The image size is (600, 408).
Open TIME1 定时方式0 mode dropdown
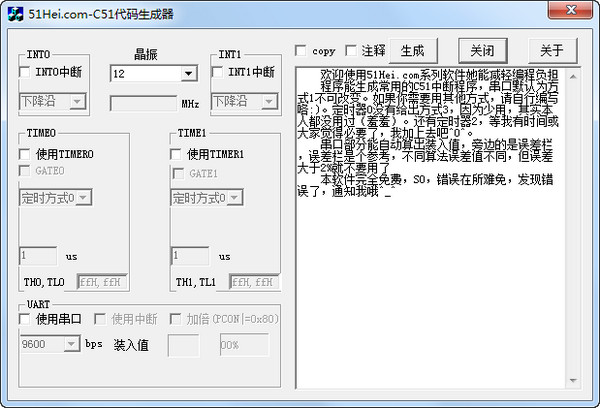coord(207,197)
